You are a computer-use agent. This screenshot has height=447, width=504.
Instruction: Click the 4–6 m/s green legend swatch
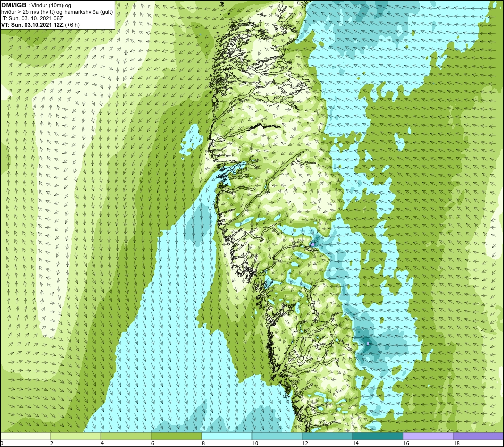pyautogui.click(x=126, y=436)
